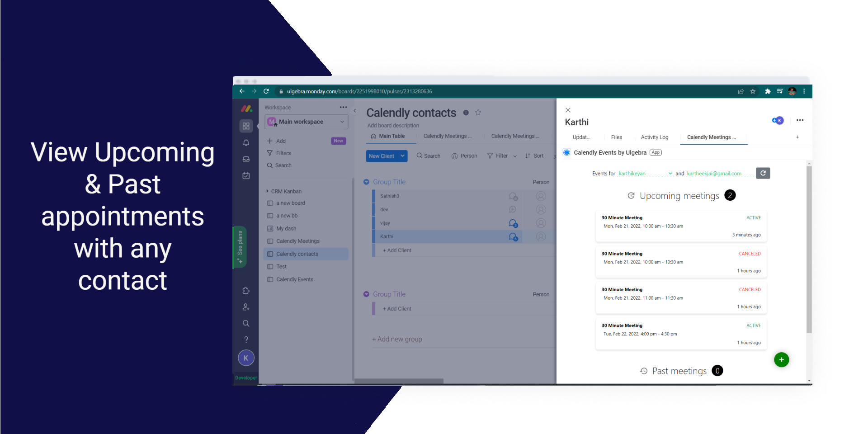The width and height of the screenshot is (868, 434).
Task: Collapse the first Group Title group
Action: (366, 182)
